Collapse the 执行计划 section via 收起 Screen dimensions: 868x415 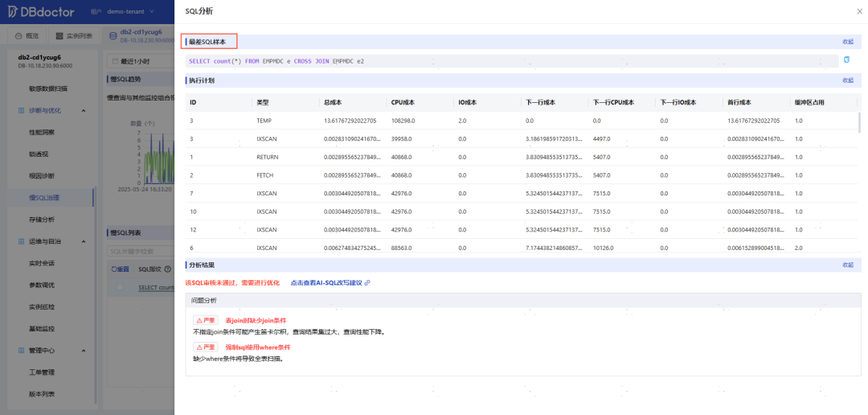coord(848,80)
